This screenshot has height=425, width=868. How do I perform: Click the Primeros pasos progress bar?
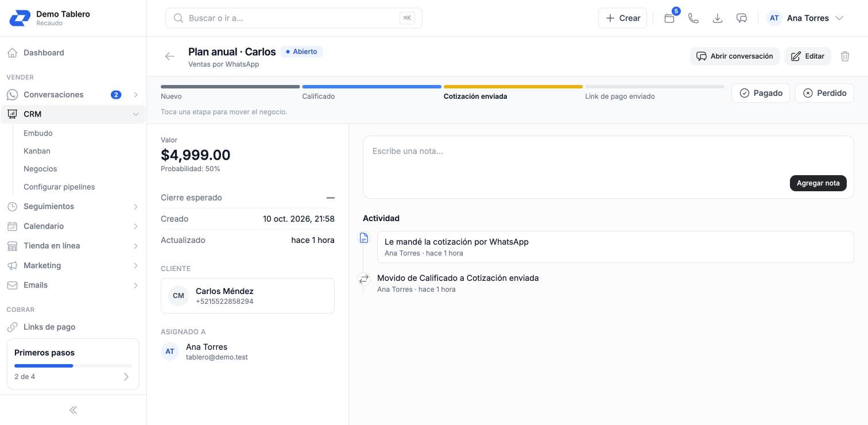(73, 366)
